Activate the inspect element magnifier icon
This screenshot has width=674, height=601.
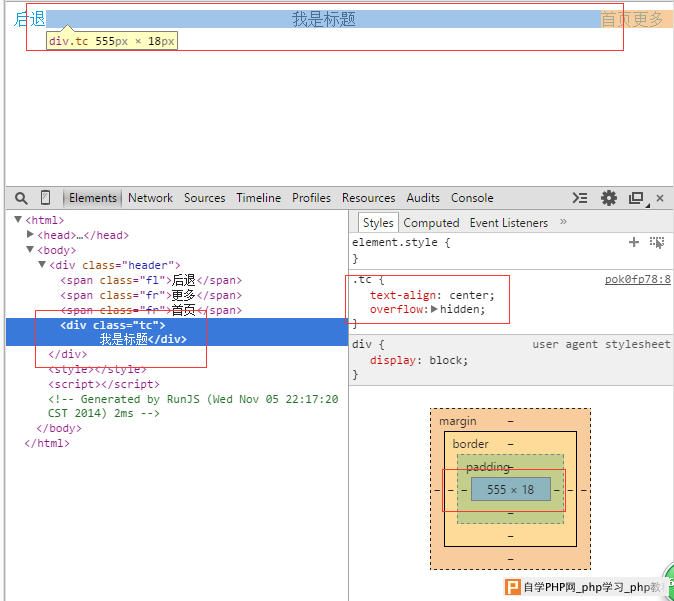(21, 198)
